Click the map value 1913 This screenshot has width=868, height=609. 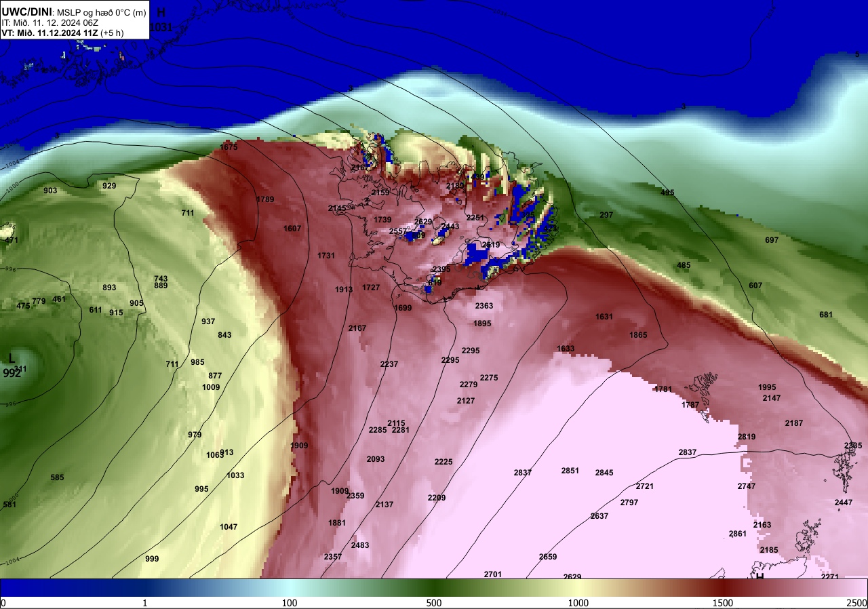pos(344,290)
